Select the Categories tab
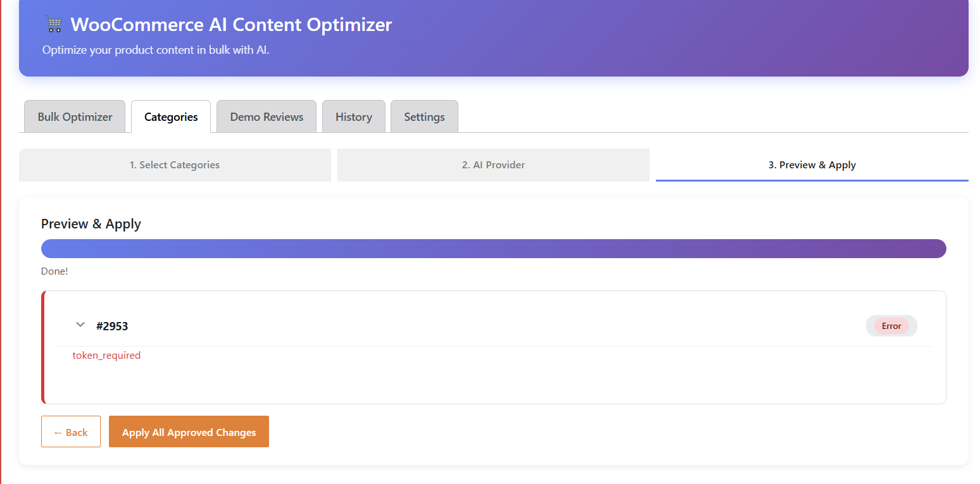 pos(171,116)
